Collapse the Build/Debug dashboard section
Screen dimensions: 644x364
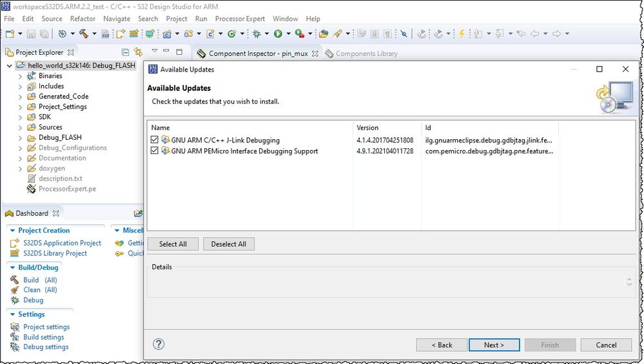pos(12,267)
